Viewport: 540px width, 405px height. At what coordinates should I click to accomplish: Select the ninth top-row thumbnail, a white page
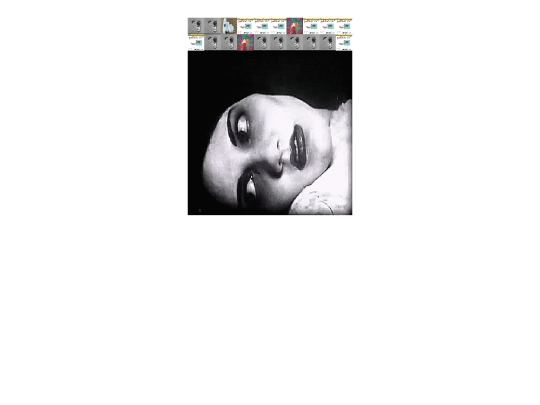[328, 26]
